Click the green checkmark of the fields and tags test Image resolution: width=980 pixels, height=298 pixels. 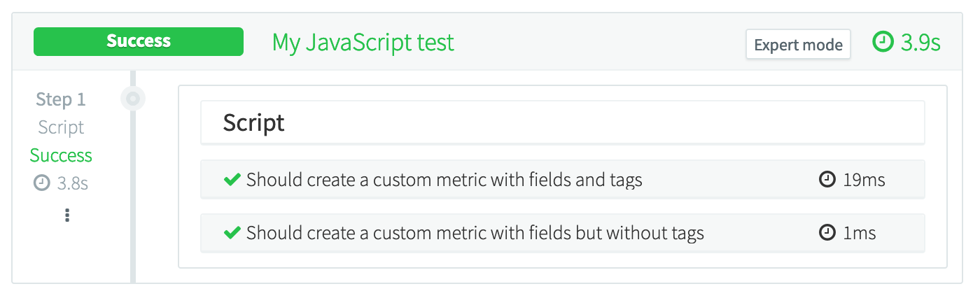pos(232,180)
